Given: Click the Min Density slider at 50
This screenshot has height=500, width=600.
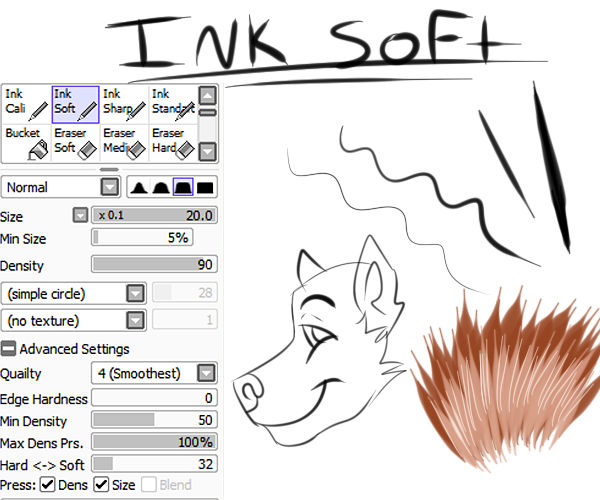Looking at the screenshot, I should point(154,420).
